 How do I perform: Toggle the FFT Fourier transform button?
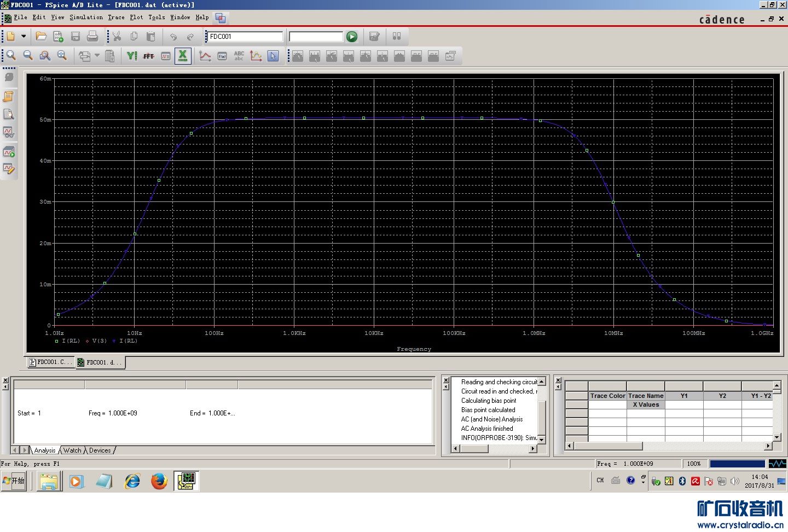(x=149, y=55)
